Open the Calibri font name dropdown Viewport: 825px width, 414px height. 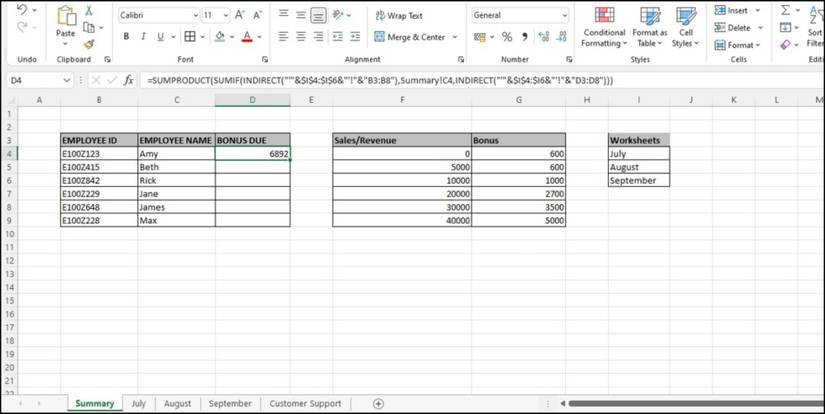point(196,16)
